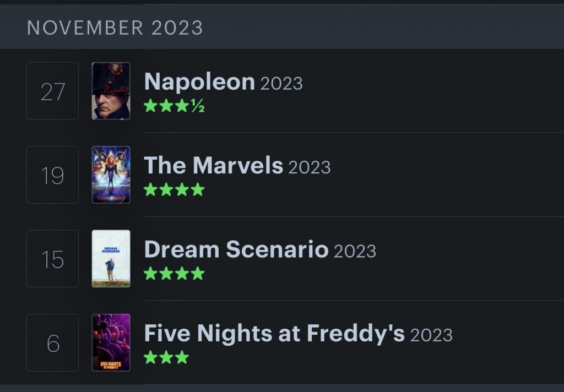Open the Five Nights at Freddy's poster
This screenshot has width=564, height=392.
[x=111, y=343]
